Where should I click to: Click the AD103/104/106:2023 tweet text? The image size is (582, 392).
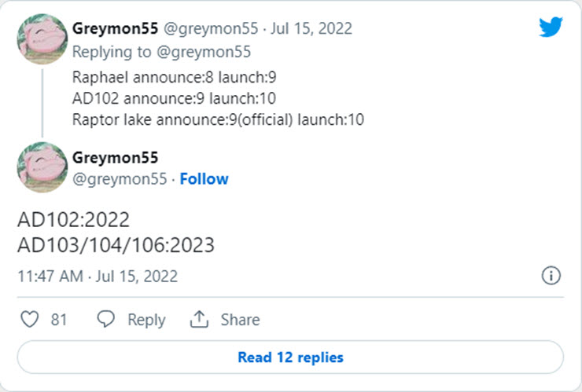click(116, 245)
